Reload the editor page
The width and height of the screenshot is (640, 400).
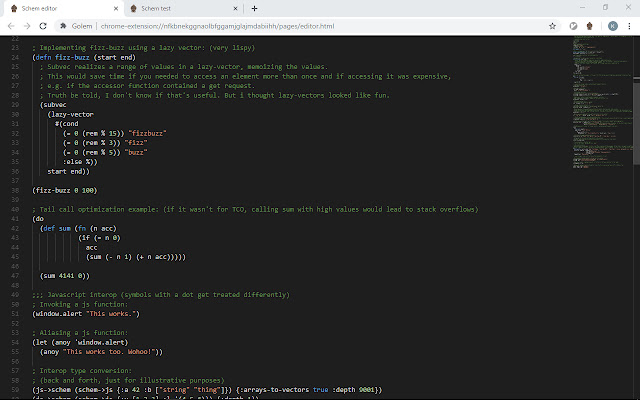[x=43, y=26]
